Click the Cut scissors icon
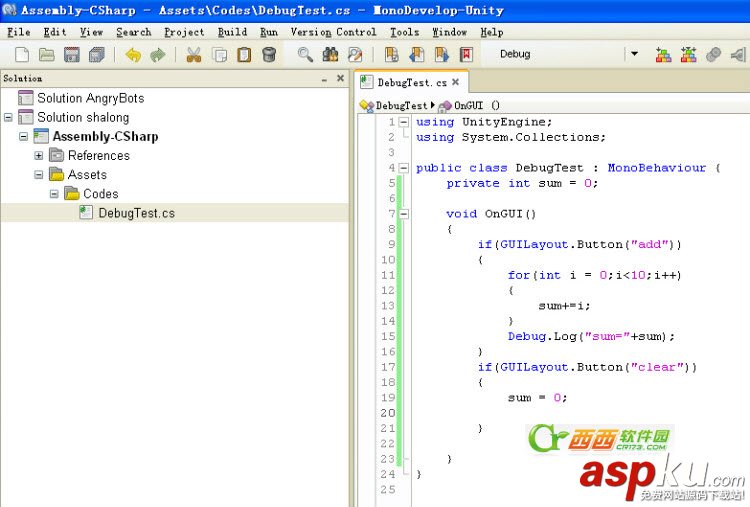Screen dimensions: 750x507 [194, 55]
